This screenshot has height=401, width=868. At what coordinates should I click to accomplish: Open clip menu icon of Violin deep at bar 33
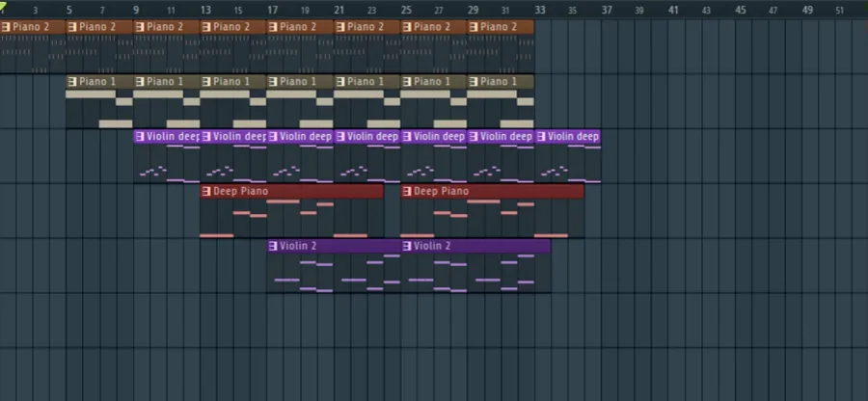[x=541, y=136]
